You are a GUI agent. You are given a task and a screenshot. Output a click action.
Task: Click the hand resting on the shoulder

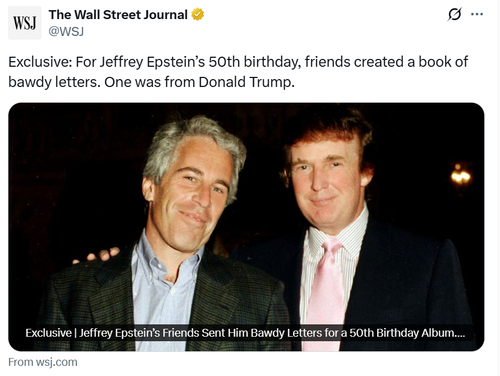(97, 255)
